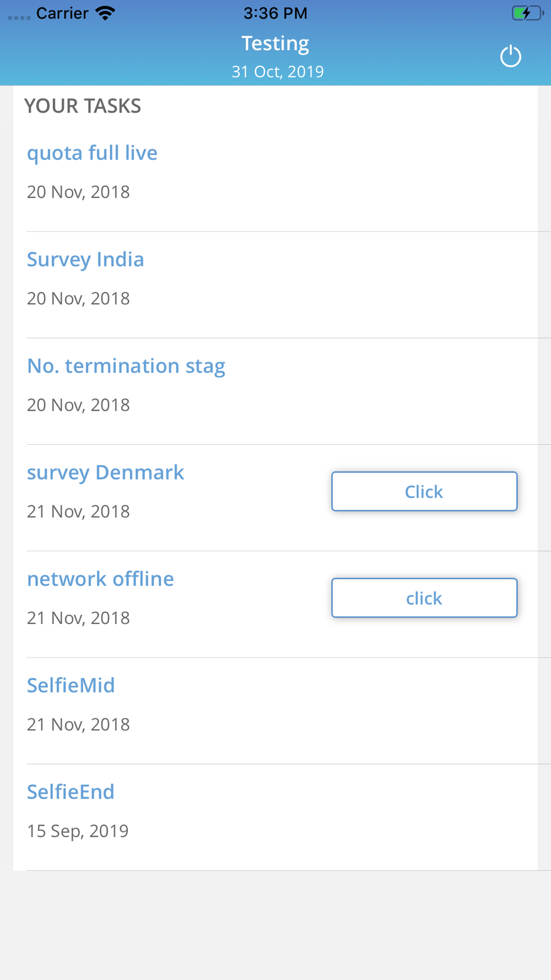551x980 pixels.
Task: Tap the 'click' button for network offline
Action: click(x=424, y=597)
